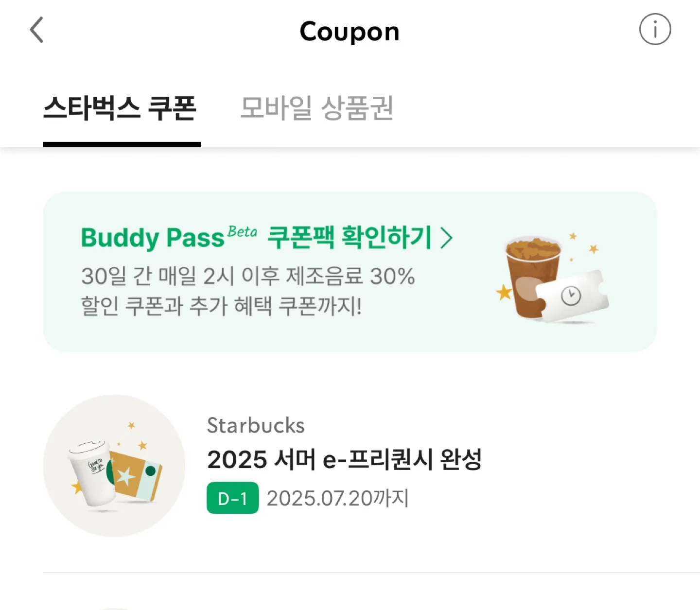The width and height of the screenshot is (700, 610).
Task: Tap the back arrow icon
Action: tap(37, 30)
